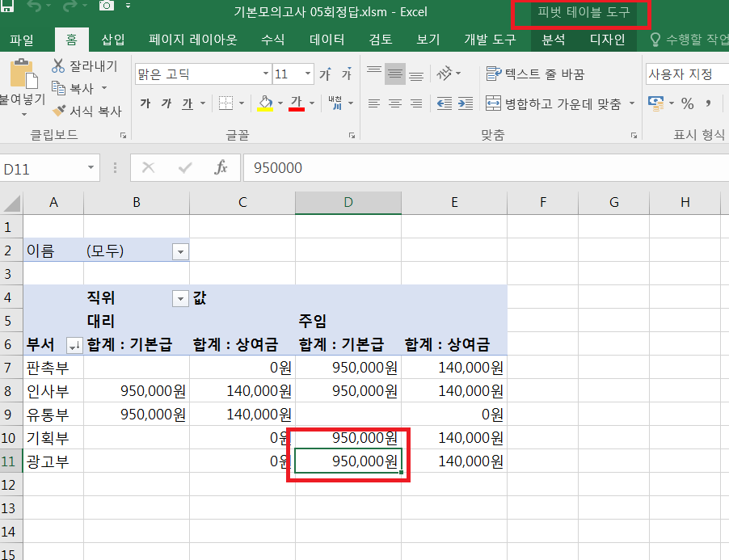The height and width of the screenshot is (560, 729).
Task: Apply the fill color bucket icon
Action: pos(264,103)
